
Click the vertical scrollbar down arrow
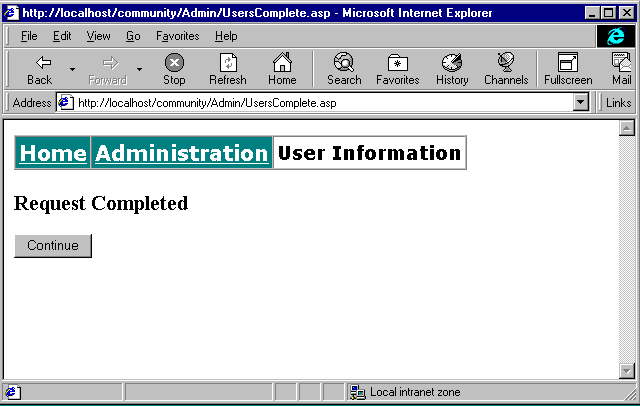tap(627, 371)
